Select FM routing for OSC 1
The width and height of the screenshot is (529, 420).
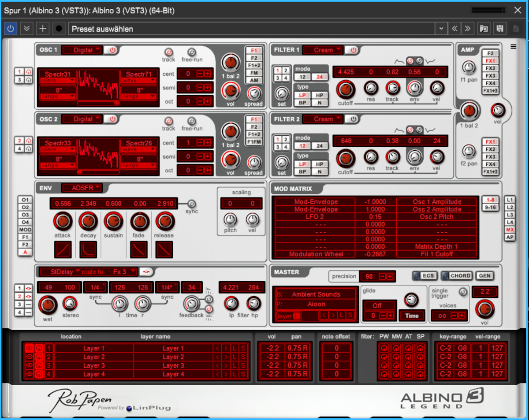254,73
